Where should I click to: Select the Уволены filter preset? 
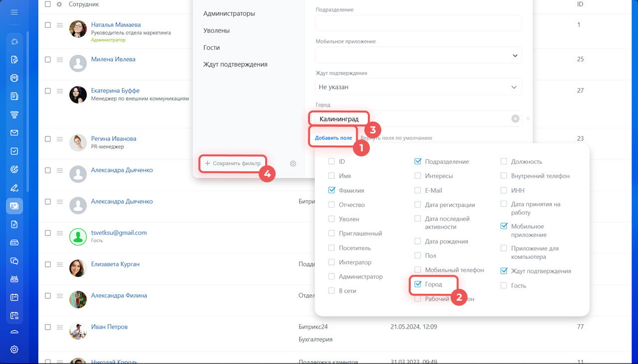click(x=216, y=30)
